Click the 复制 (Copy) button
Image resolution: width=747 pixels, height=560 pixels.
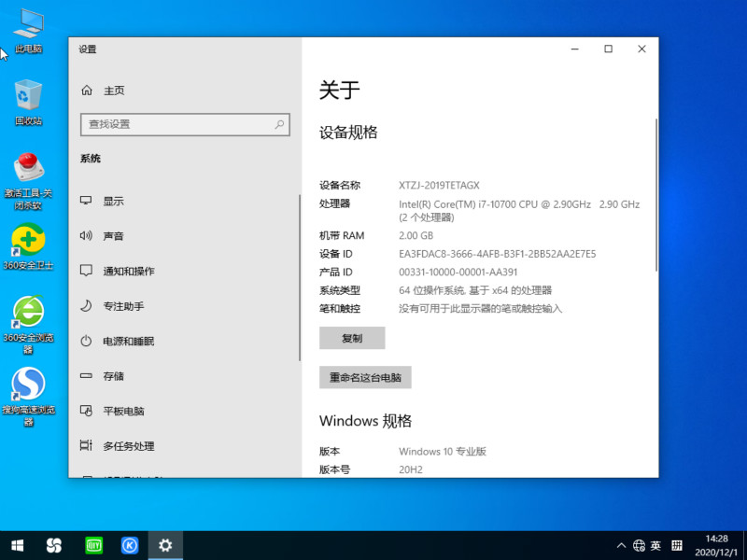coord(352,338)
